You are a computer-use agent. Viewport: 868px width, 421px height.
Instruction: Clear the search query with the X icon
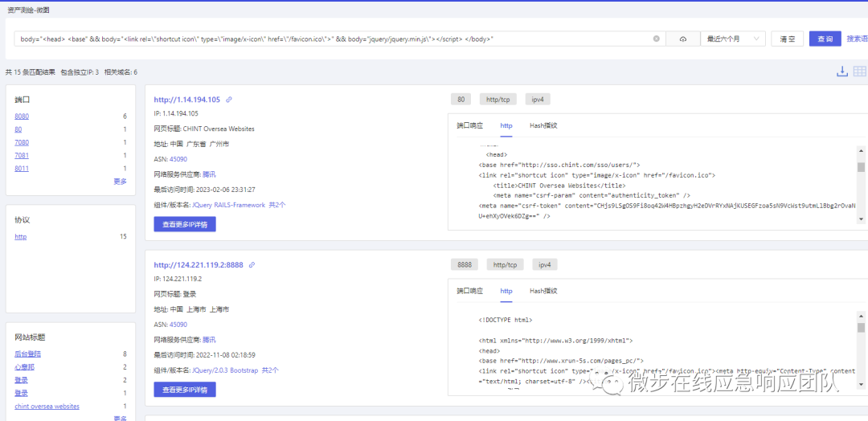pyautogui.click(x=657, y=39)
